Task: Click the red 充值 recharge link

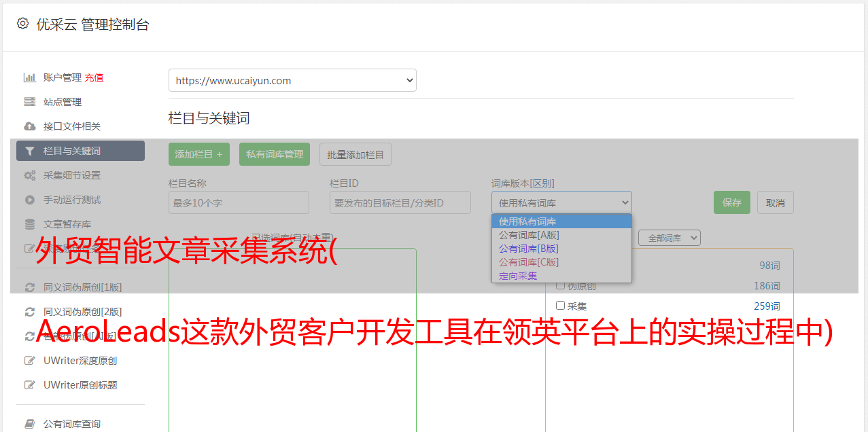Action: [x=94, y=77]
